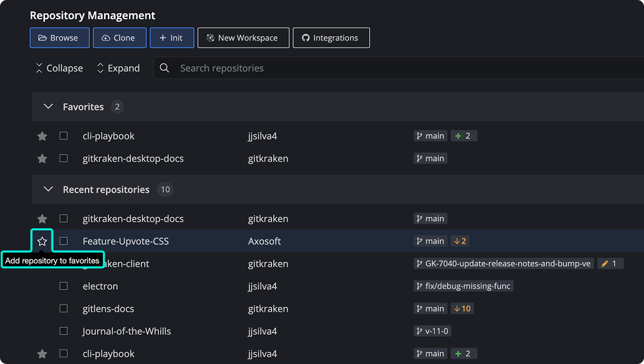
Task: Click the Init button
Action: pos(171,38)
